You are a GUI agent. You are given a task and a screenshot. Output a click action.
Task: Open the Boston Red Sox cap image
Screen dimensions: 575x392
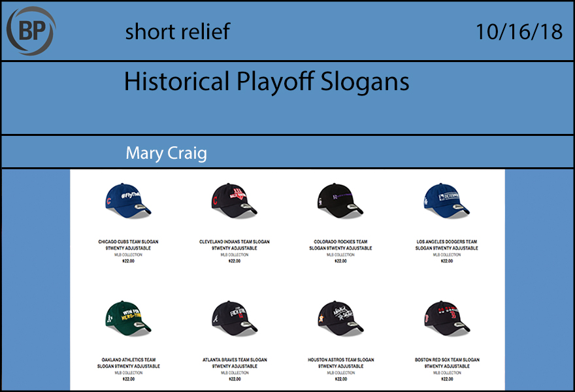point(446,317)
